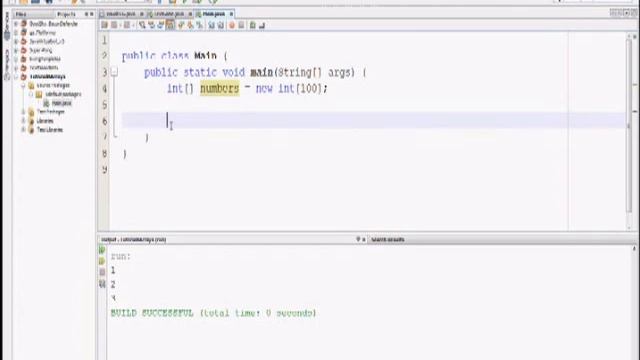Click Find Previous Occurrence icon in editor toolbar
Screen dimensions: 640x360
pos(151,25)
